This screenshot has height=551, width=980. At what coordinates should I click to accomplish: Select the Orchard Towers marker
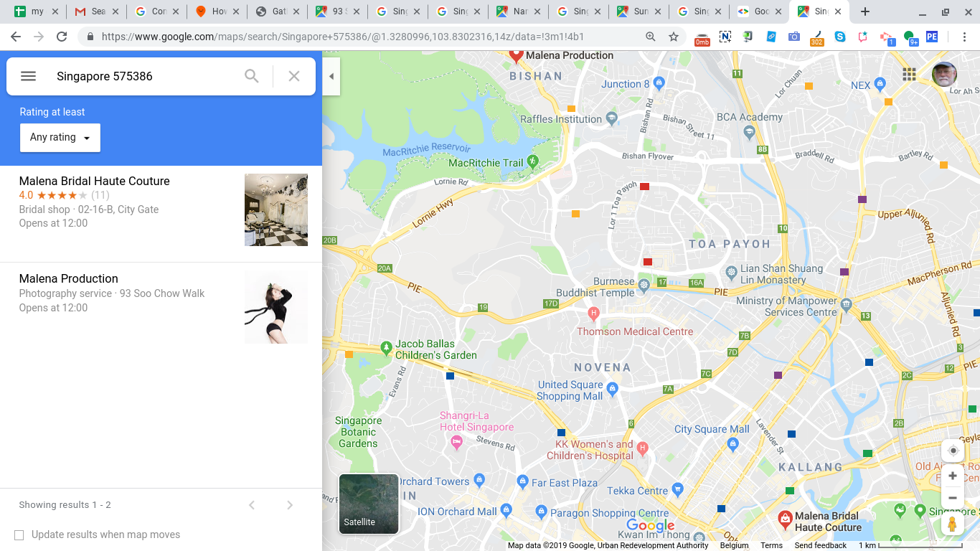point(479,479)
